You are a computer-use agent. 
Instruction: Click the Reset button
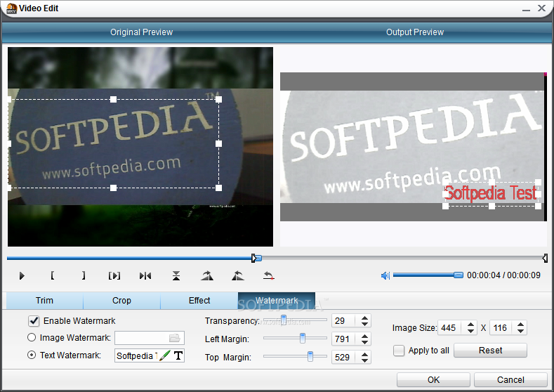[490, 351]
